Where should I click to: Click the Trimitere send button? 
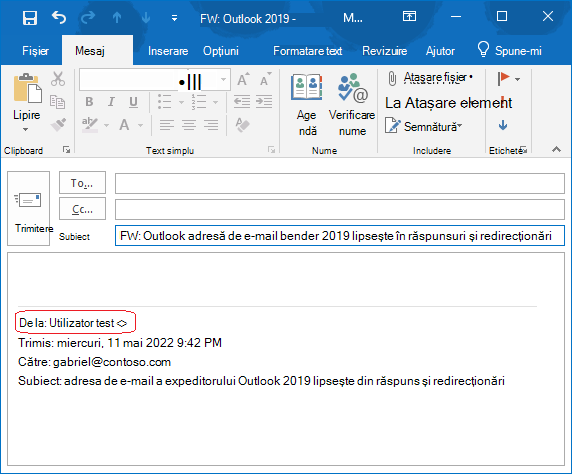coord(28,208)
